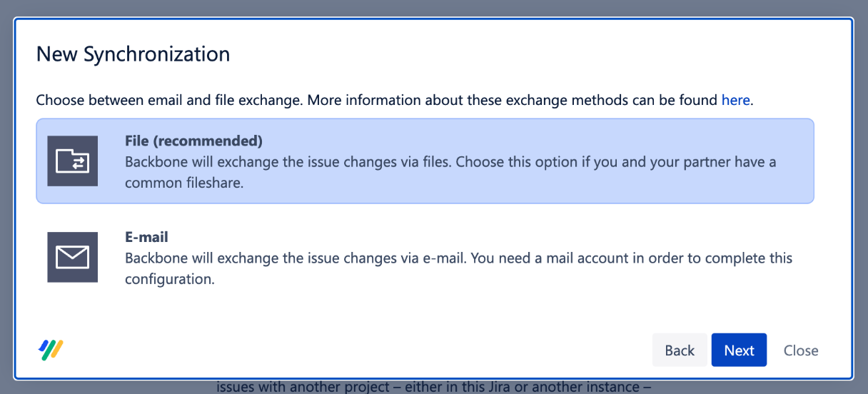
Task: Select the "File (recommended)" option heading
Action: 193,141
